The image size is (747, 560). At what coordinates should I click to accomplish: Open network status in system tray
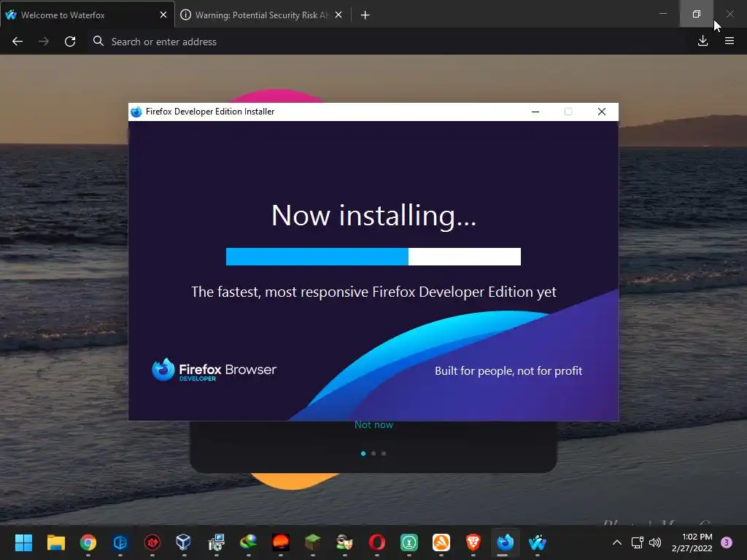click(638, 542)
